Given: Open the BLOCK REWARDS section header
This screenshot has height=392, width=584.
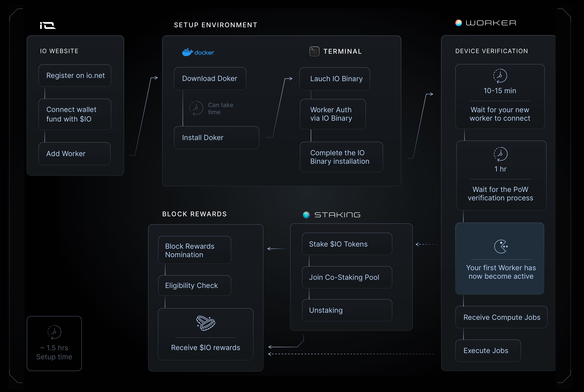Looking at the screenshot, I should point(194,214).
